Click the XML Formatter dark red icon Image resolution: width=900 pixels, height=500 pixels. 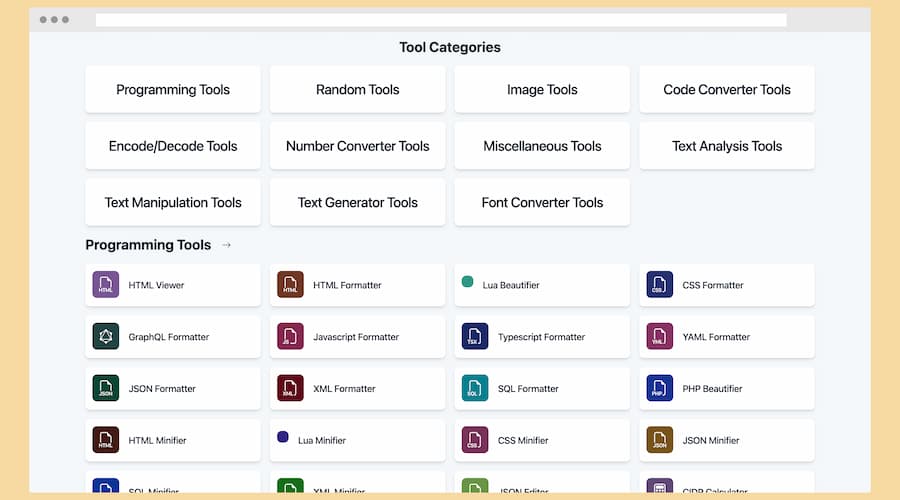click(290, 388)
